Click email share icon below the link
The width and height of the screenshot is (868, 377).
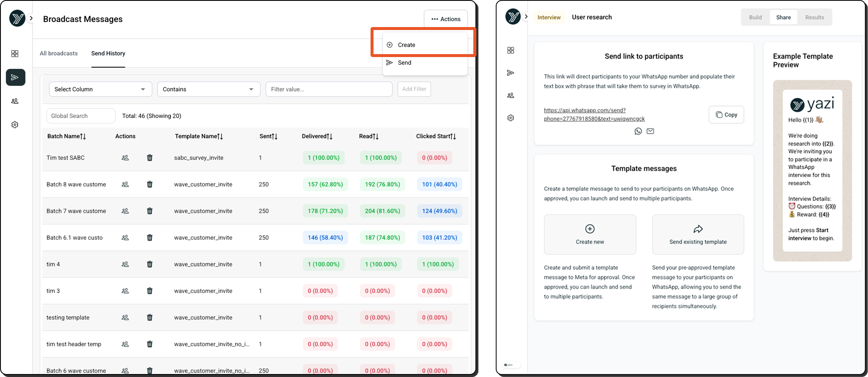[x=650, y=131]
